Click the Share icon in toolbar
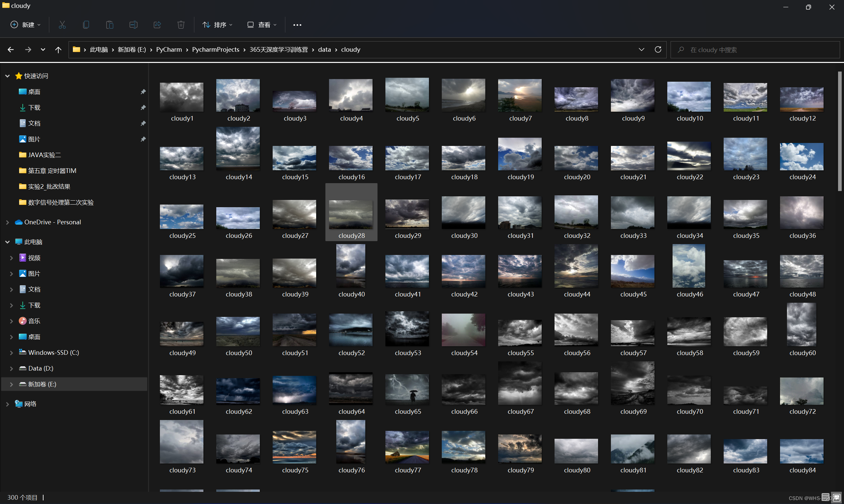 [x=157, y=25]
